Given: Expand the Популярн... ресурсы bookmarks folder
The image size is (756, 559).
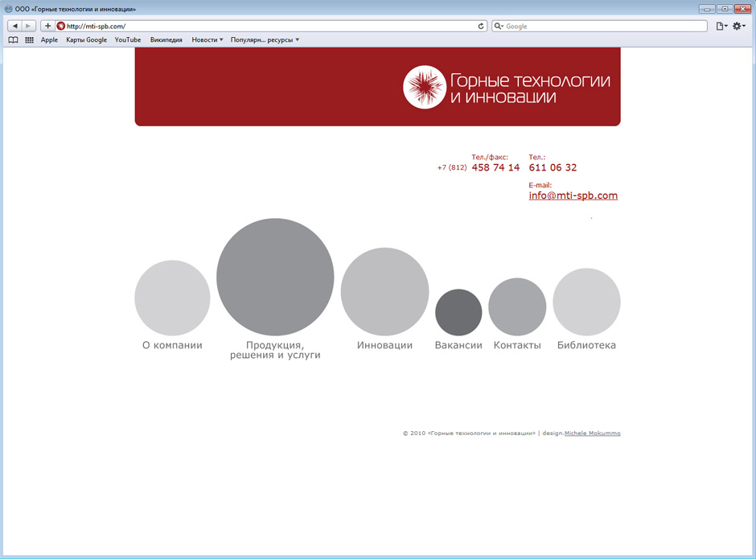Looking at the screenshot, I should click(265, 39).
